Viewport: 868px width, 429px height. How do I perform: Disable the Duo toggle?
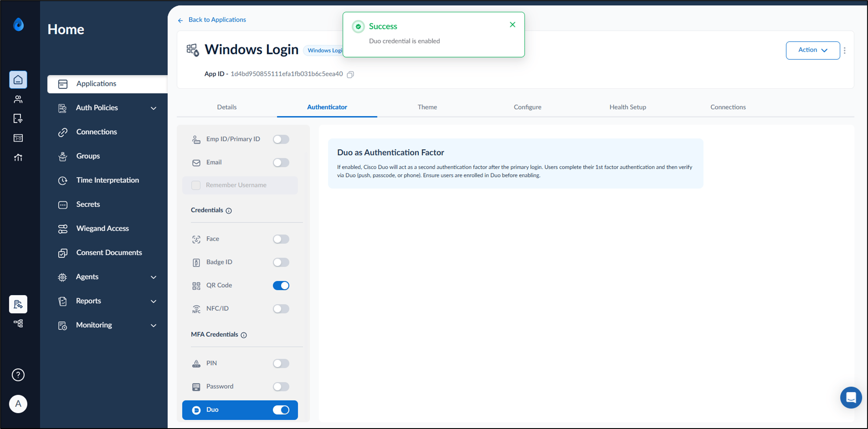281,410
